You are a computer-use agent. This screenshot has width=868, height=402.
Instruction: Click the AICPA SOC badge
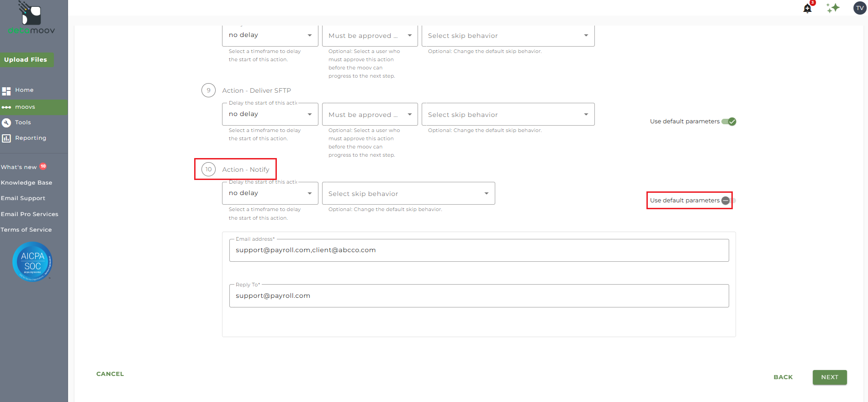point(32,262)
